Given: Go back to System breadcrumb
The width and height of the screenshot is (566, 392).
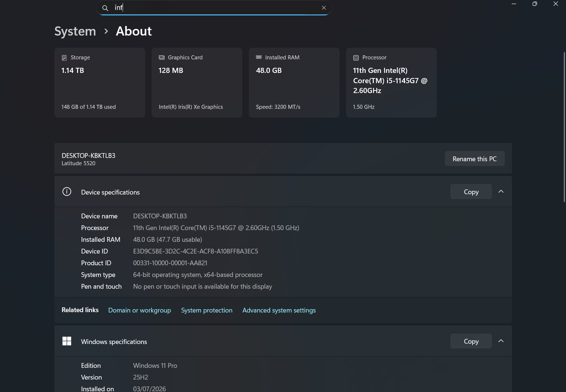Looking at the screenshot, I should tap(75, 31).
